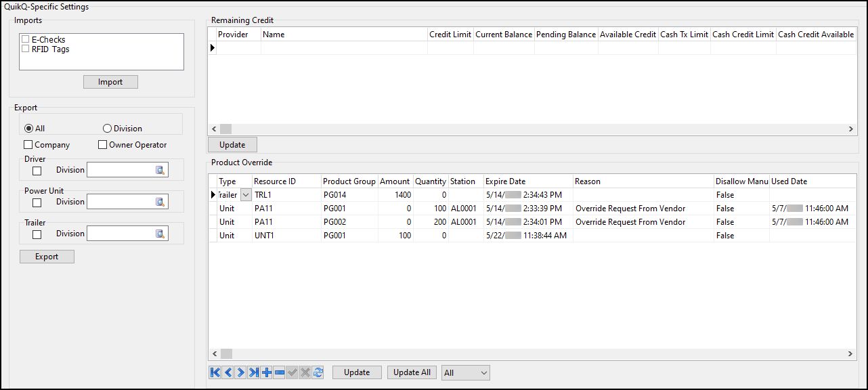This screenshot has height=390, width=868.
Task: Refresh the Product Override grid
Action: (x=318, y=372)
